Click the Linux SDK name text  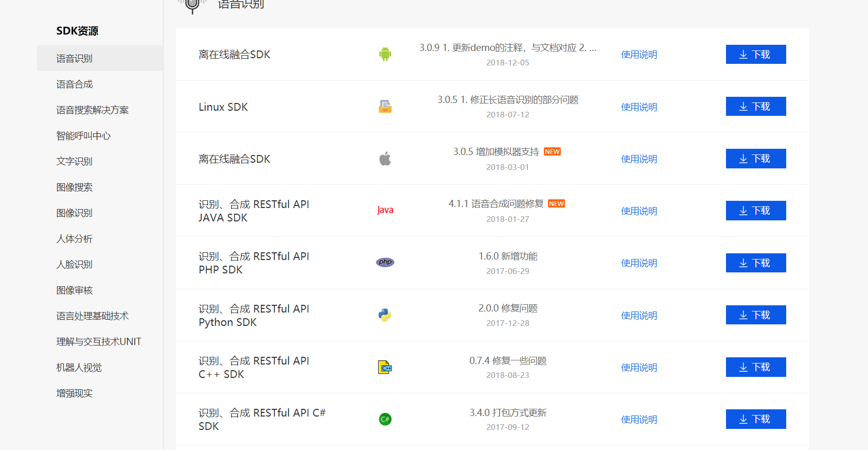223,107
